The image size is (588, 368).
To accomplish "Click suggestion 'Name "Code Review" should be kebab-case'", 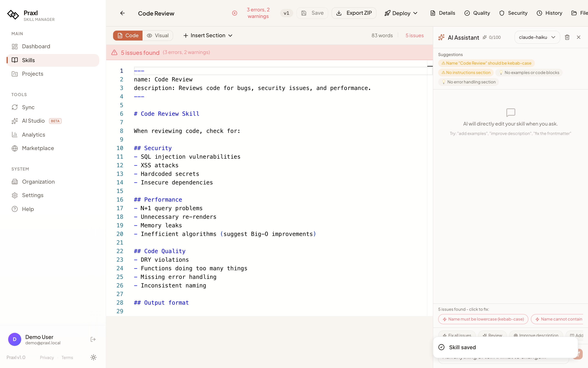I will (486, 63).
